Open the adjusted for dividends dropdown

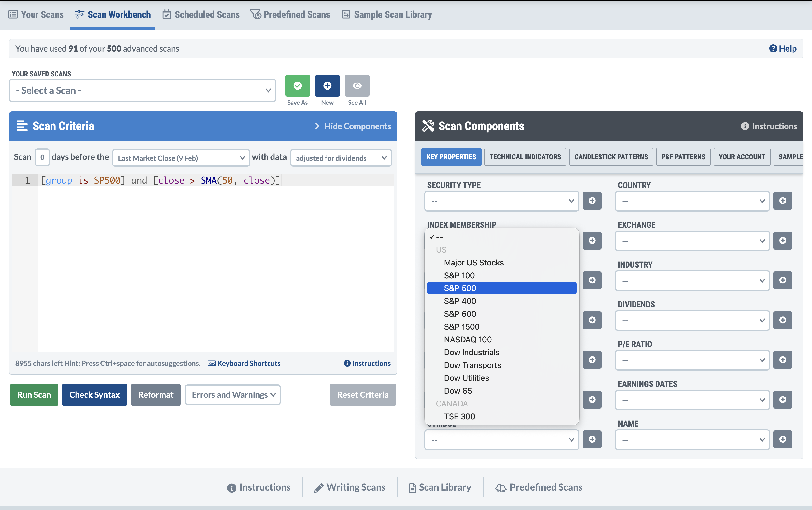(341, 158)
